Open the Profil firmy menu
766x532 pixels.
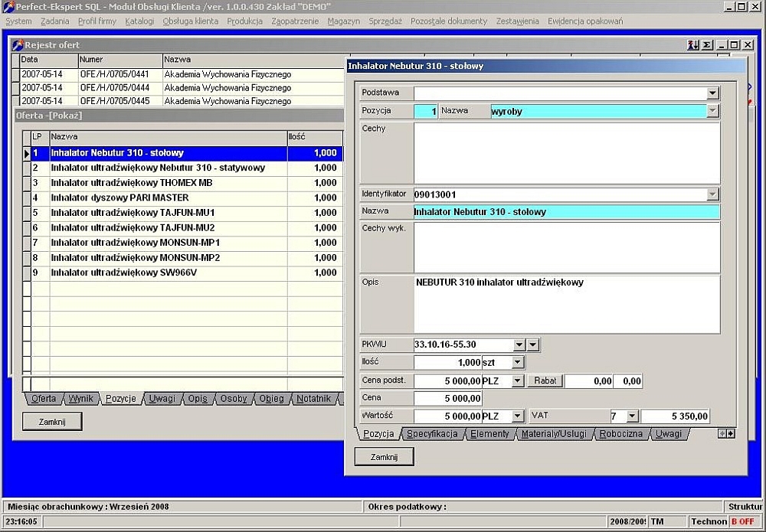pyautogui.click(x=97, y=21)
